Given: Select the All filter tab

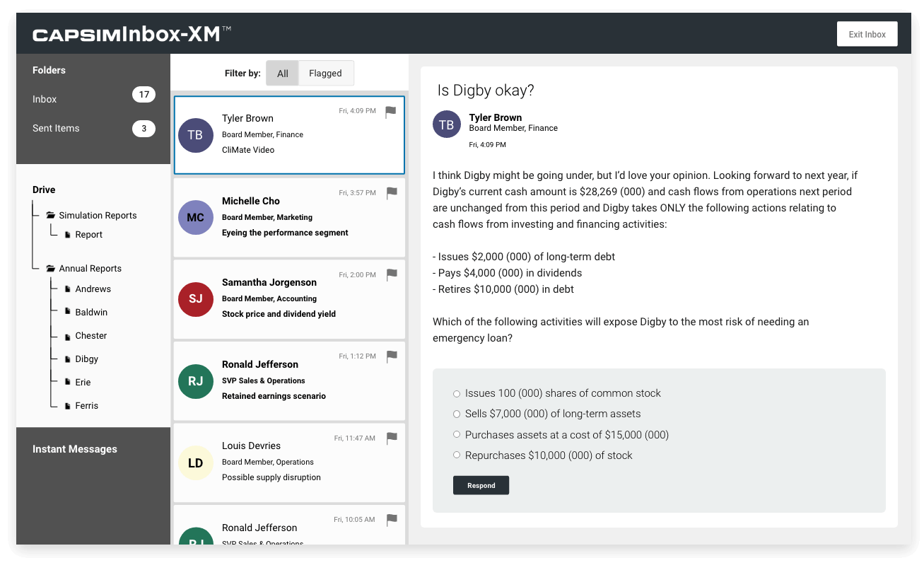Looking at the screenshot, I should pos(282,73).
